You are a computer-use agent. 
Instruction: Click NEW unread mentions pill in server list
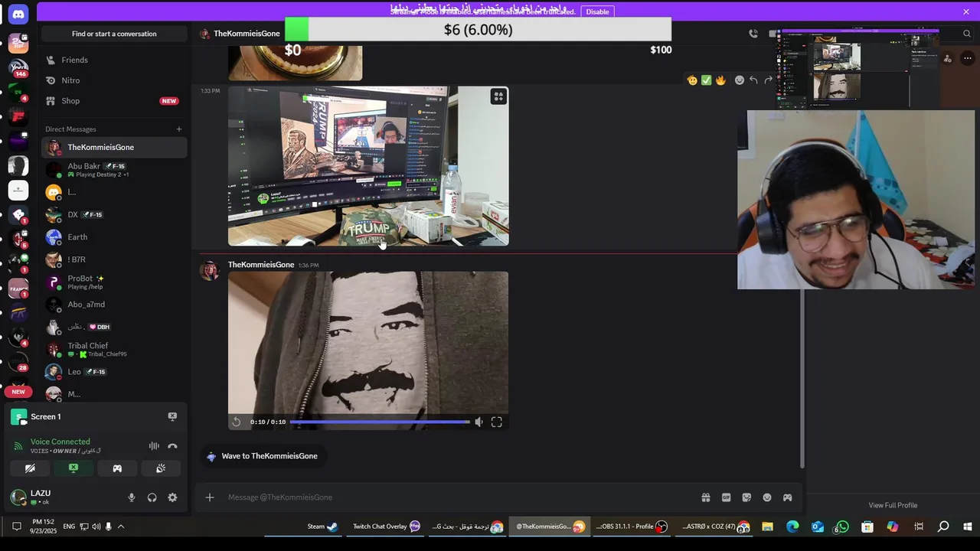(x=18, y=392)
